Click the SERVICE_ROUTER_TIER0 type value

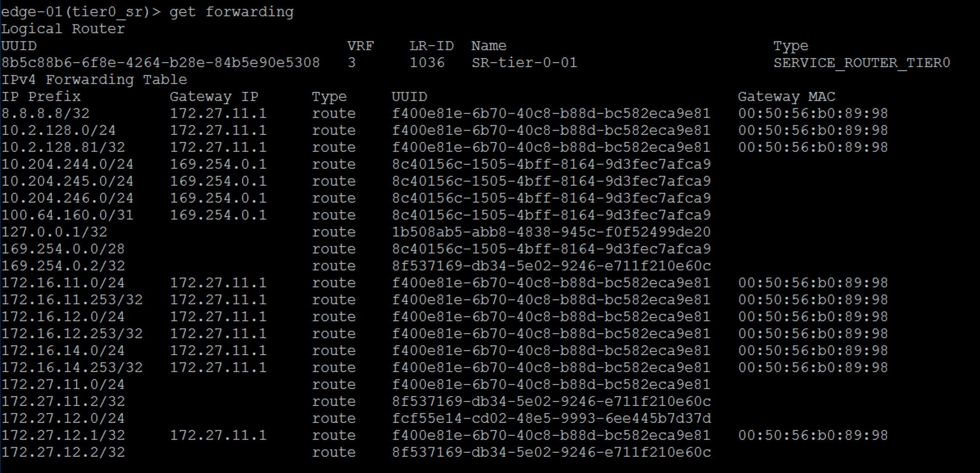[861, 63]
